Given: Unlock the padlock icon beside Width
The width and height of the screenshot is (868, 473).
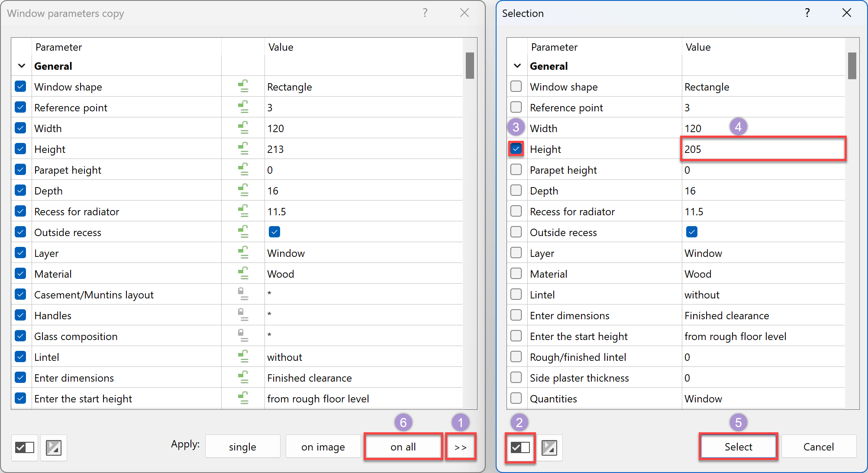Looking at the screenshot, I should [243, 127].
